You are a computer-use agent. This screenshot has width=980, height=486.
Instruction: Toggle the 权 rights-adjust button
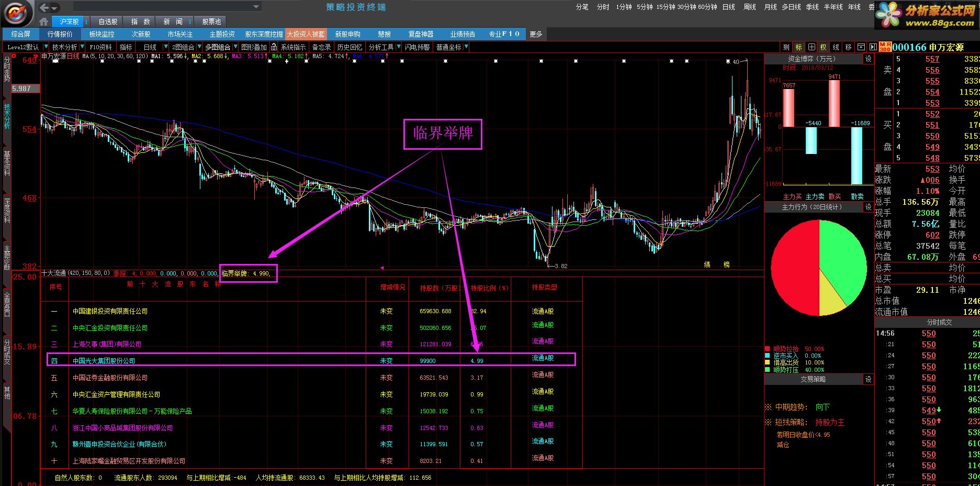click(x=823, y=47)
